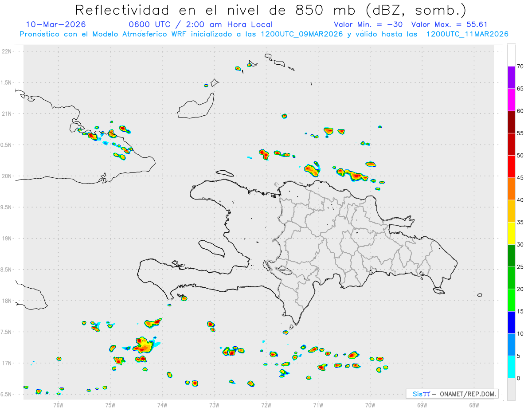Click the "0600 UTC / 2:00 am Hora Local" time label
The height and width of the screenshot is (411, 532).
(201, 24)
